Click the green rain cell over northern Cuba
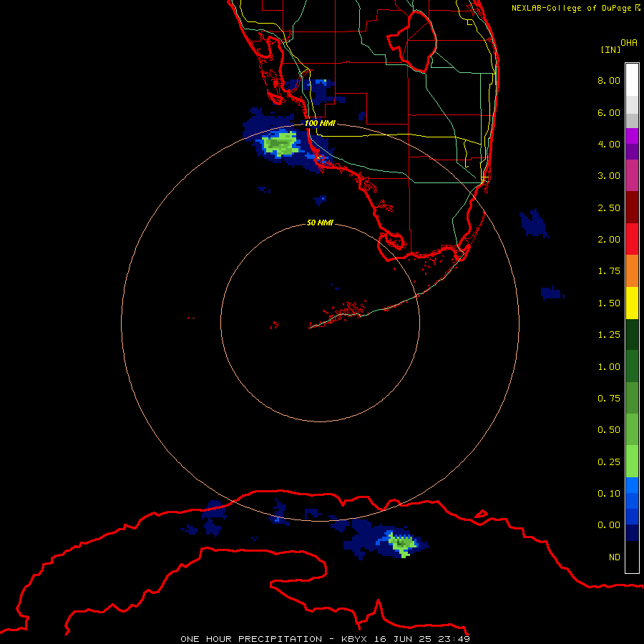Image resolution: width=644 pixels, height=644 pixels. (402, 545)
